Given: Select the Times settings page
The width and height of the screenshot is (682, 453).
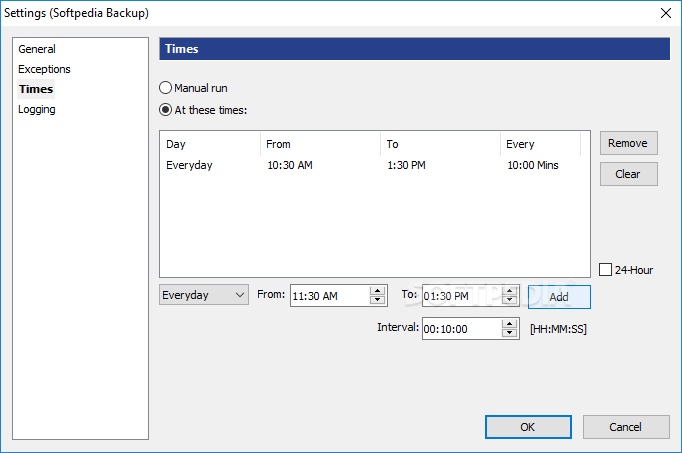Looking at the screenshot, I should coord(36,89).
